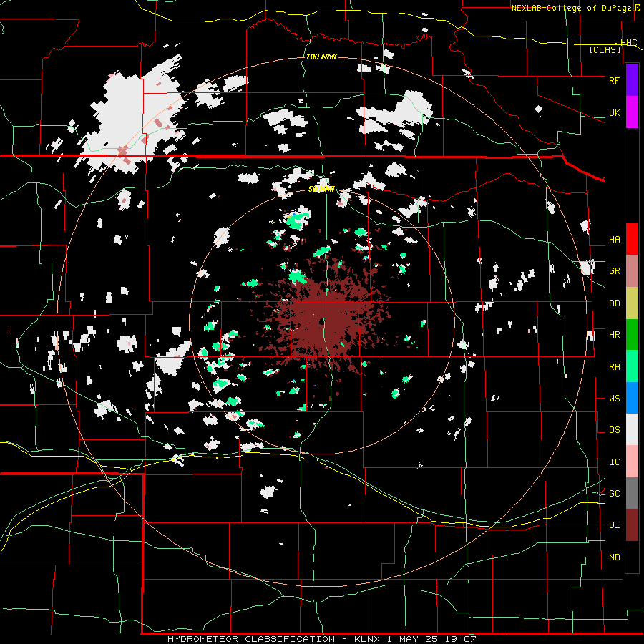Click the 50 NMI range ring label

(x=321, y=190)
